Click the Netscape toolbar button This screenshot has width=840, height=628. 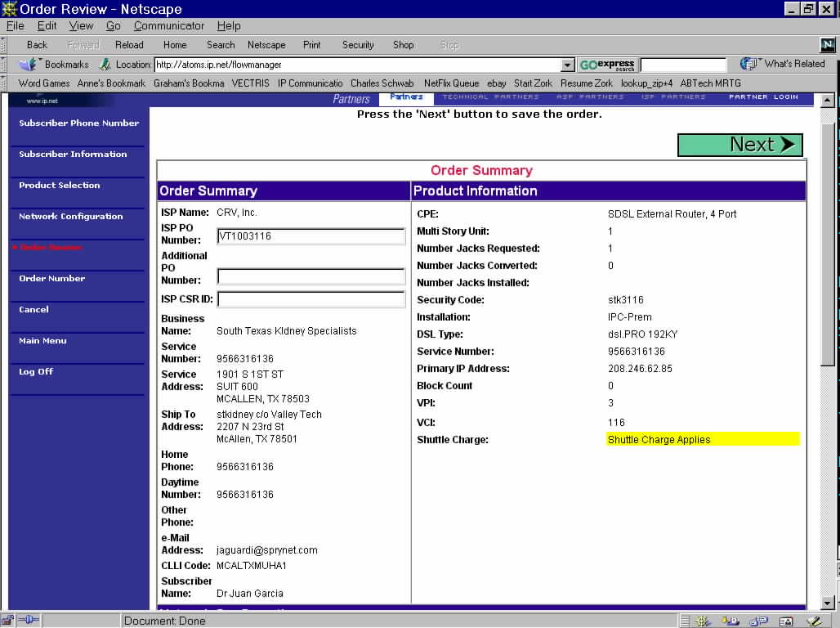pyautogui.click(x=266, y=45)
